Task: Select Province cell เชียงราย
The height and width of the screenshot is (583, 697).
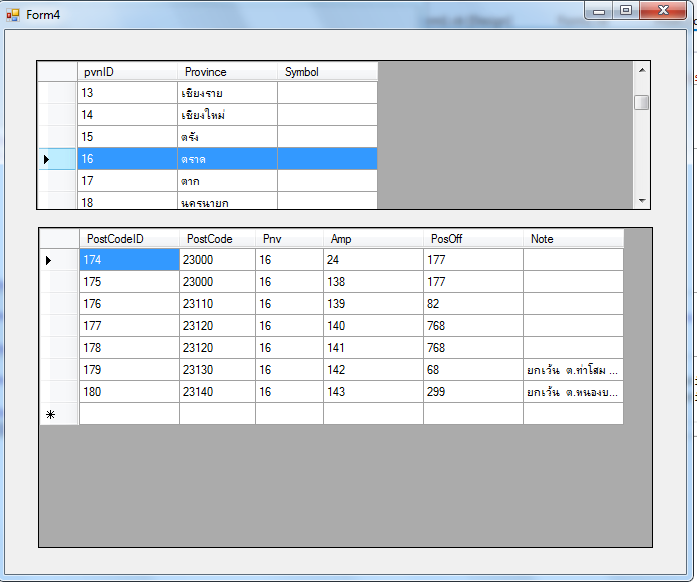Action: point(227,93)
